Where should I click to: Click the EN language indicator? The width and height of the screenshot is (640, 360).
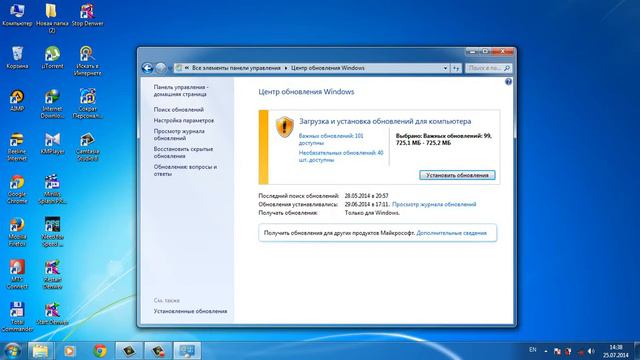coord(533,350)
